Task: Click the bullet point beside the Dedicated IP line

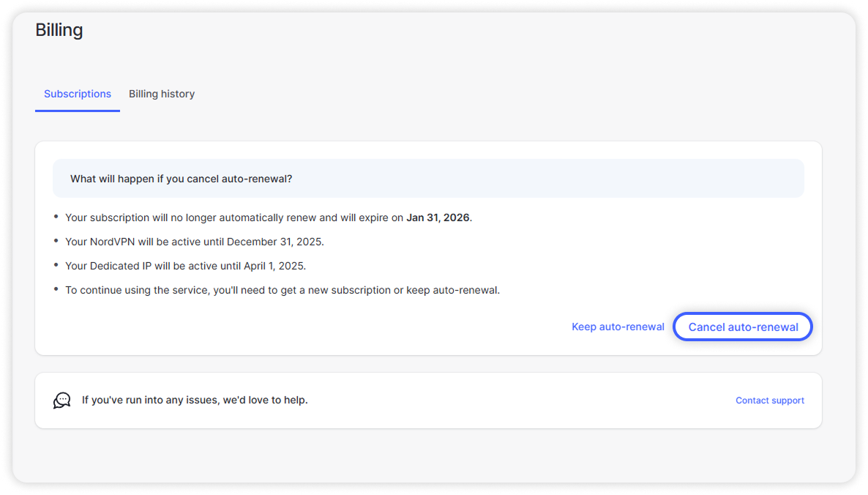Action: pos(56,265)
